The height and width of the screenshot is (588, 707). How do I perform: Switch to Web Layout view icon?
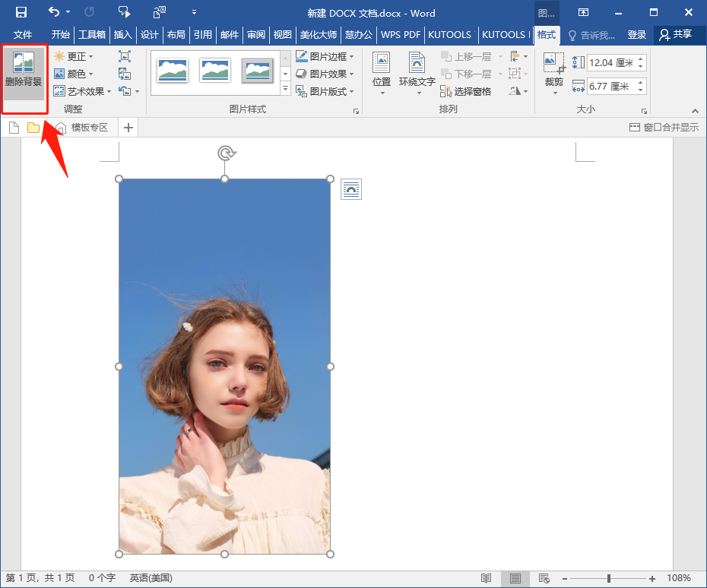(544, 578)
